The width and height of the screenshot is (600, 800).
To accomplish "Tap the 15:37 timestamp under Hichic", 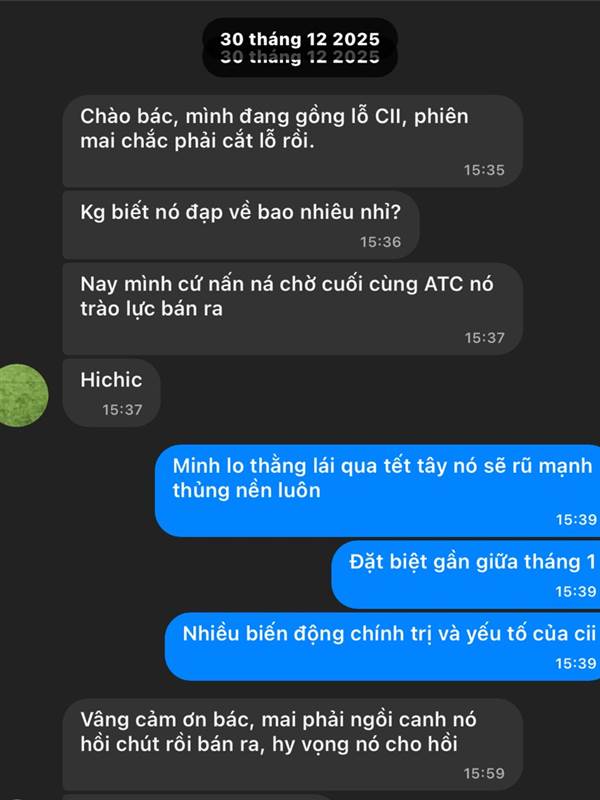I will point(122,410).
